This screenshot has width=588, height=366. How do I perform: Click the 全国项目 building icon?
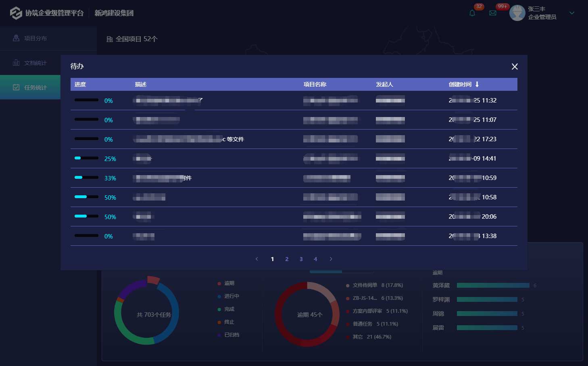(109, 39)
